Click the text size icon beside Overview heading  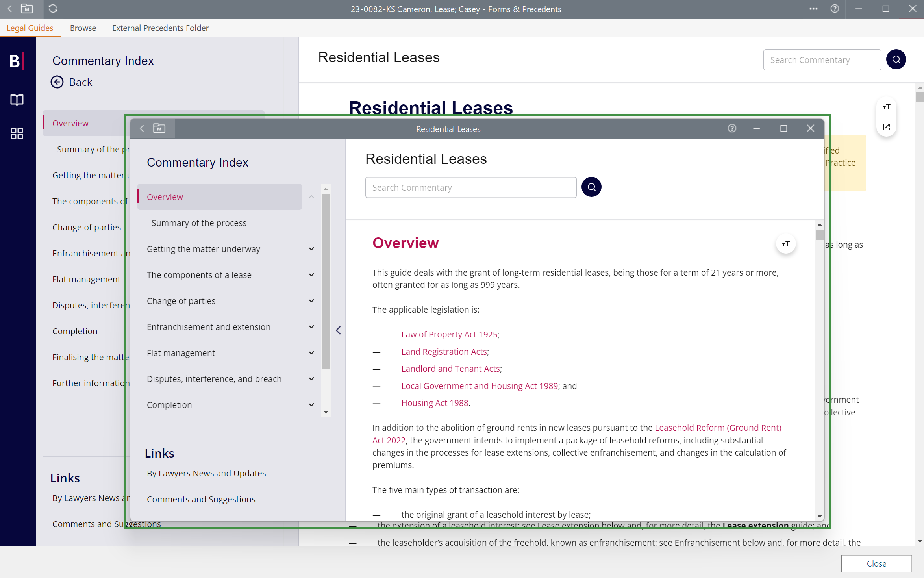(x=785, y=244)
